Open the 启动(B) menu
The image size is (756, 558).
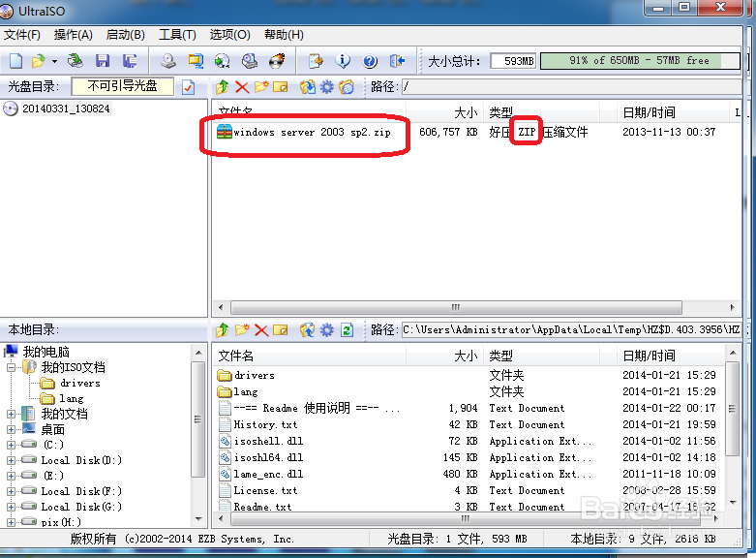pos(126,35)
